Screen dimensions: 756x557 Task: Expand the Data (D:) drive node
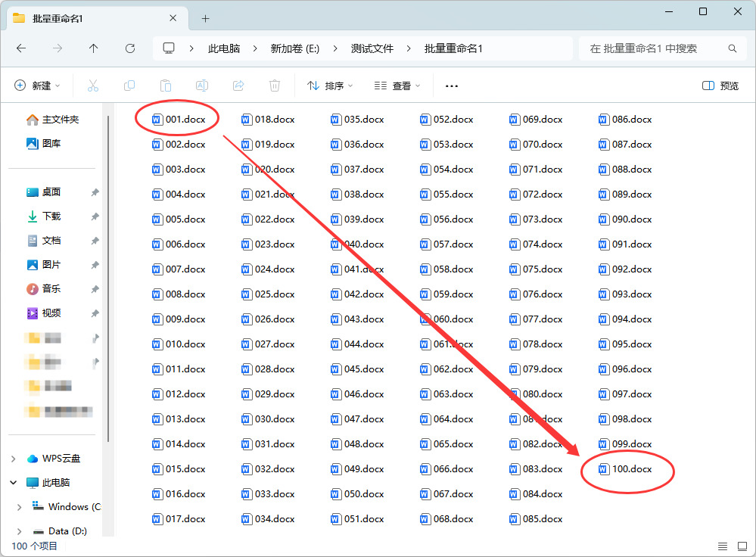[x=19, y=531]
